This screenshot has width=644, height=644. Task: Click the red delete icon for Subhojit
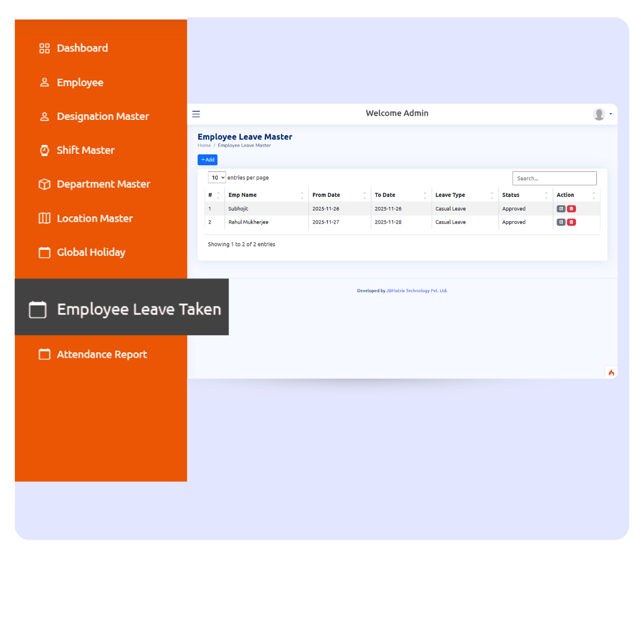[x=571, y=209]
